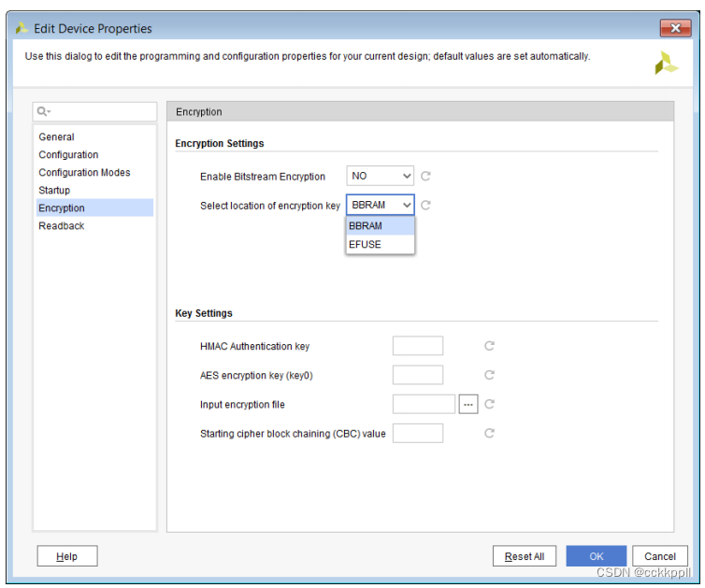705x588 pixels.
Task: Click the Help button
Action: (x=67, y=556)
